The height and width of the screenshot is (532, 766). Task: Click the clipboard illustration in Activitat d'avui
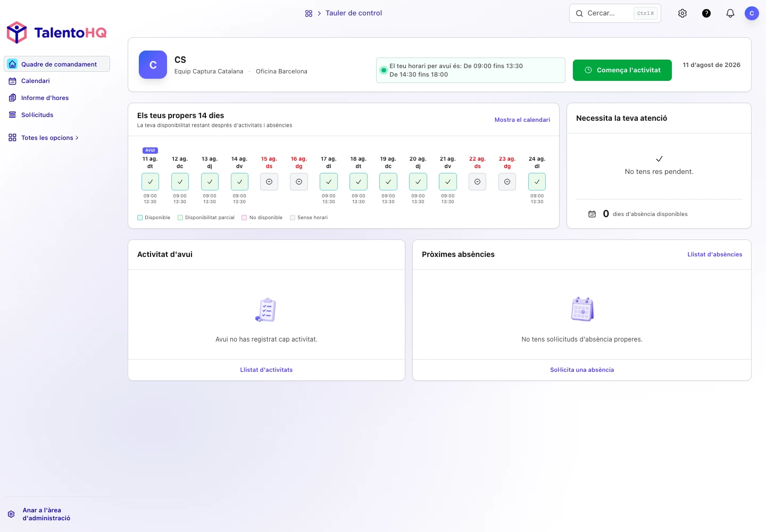[x=266, y=310]
